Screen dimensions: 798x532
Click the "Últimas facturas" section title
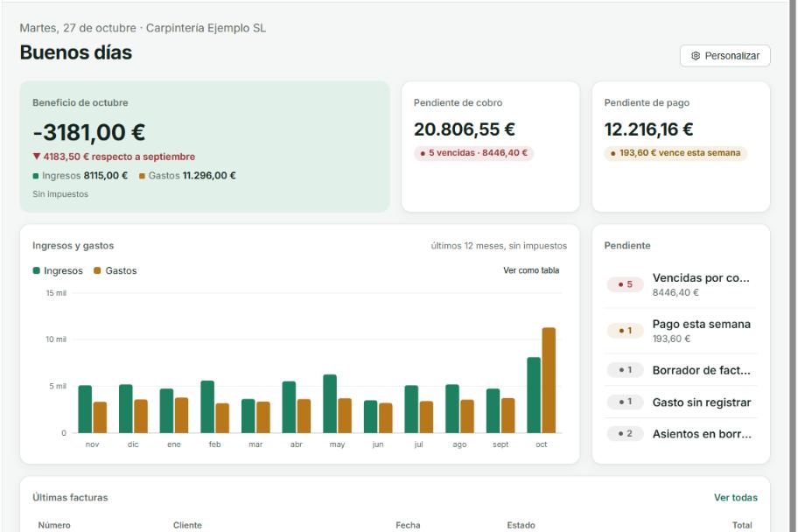pyautogui.click(x=70, y=497)
